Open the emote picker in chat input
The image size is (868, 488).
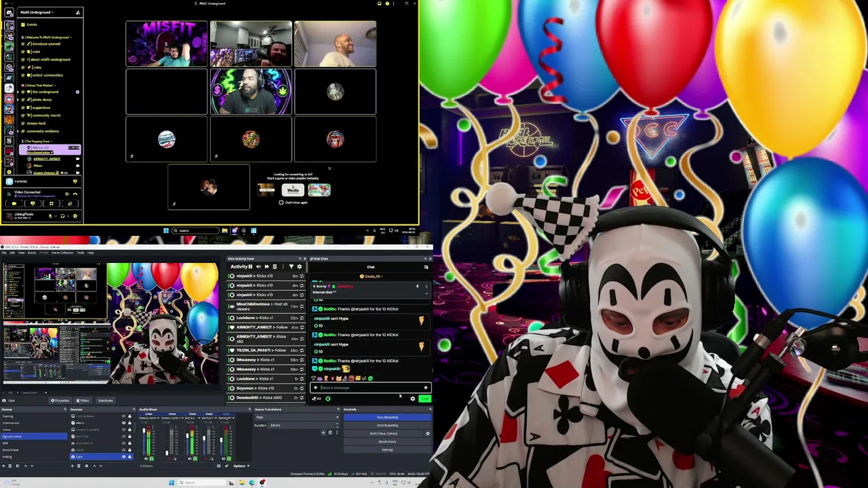click(x=426, y=388)
